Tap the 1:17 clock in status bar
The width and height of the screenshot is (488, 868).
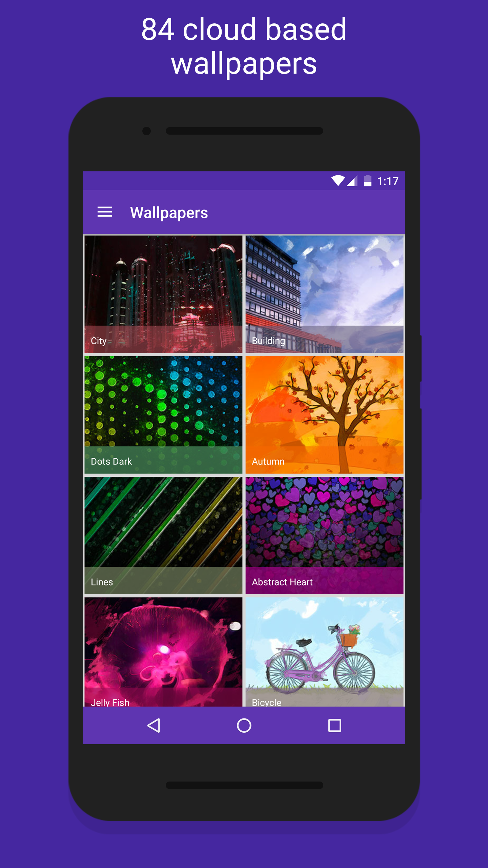388,181
